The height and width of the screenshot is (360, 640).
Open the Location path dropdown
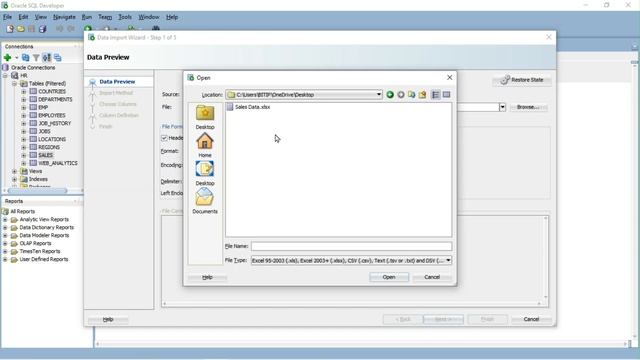coord(379,95)
